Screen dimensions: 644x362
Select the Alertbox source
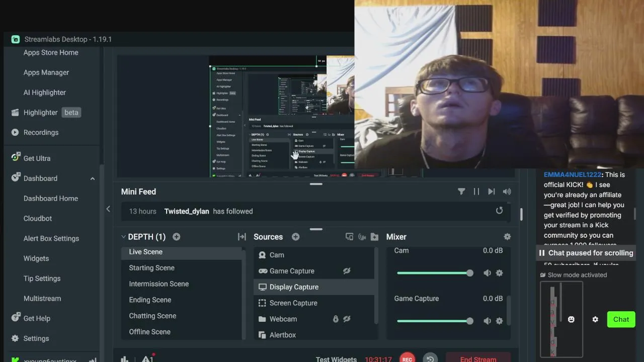point(314,335)
